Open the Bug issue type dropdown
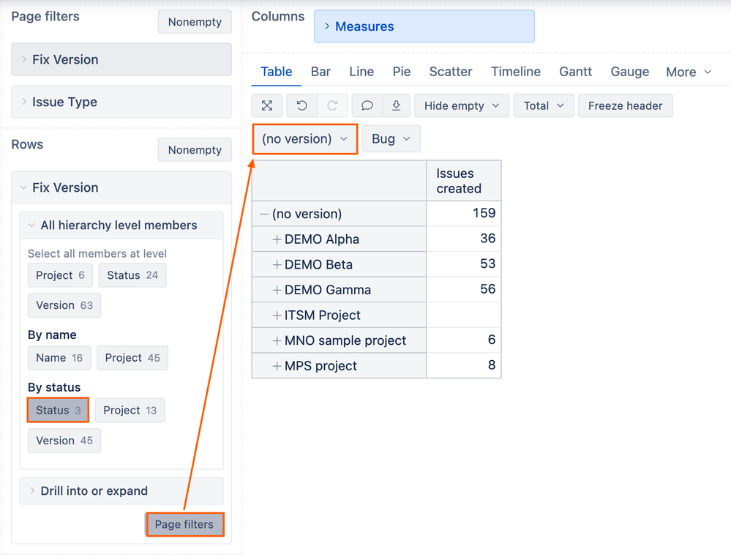Image resolution: width=731 pixels, height=560 pixels. point(391,139)
